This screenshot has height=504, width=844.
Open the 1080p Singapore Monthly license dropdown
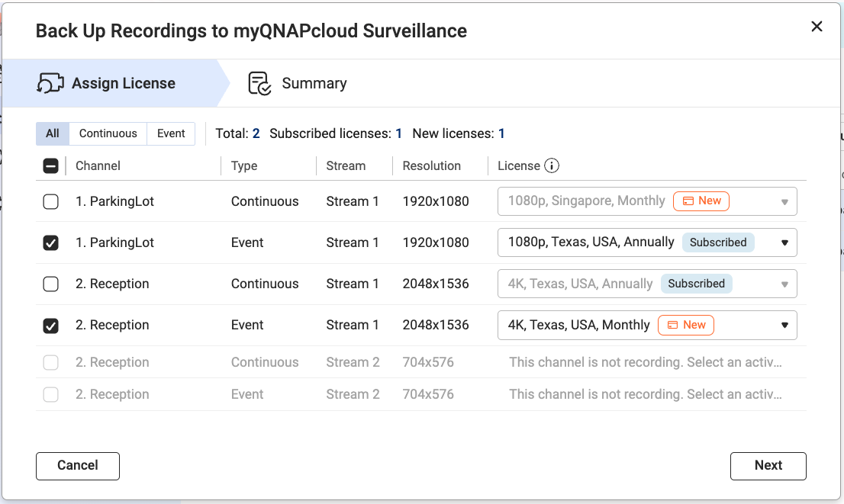click(647, 201)
